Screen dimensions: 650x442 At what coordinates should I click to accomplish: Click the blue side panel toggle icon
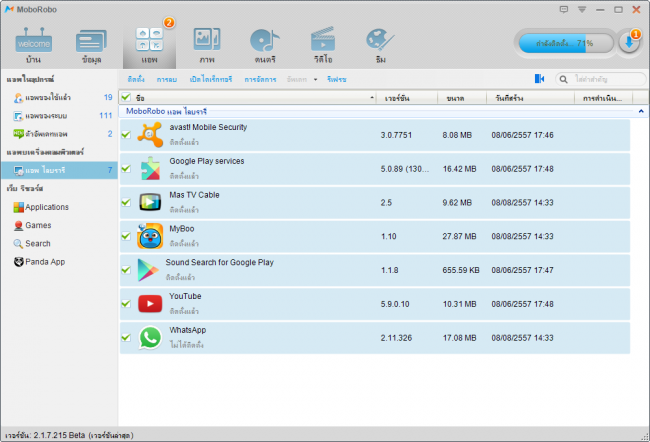click(539, 78)
